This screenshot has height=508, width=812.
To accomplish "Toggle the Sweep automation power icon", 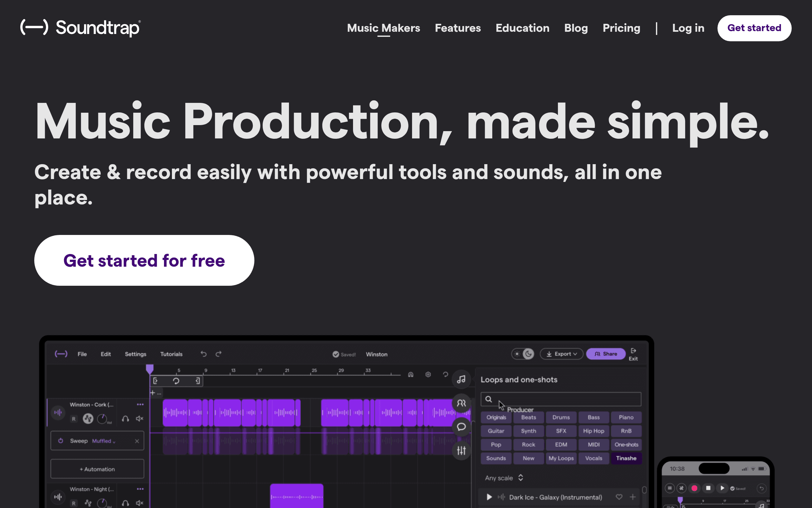I will coord(60,441).
